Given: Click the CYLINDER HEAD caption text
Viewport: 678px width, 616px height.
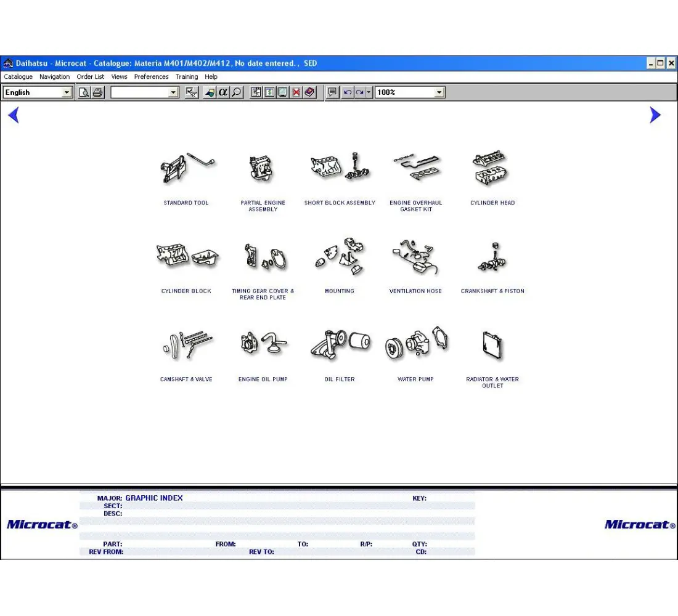Looking at the screenshot, I should point(492,203).
